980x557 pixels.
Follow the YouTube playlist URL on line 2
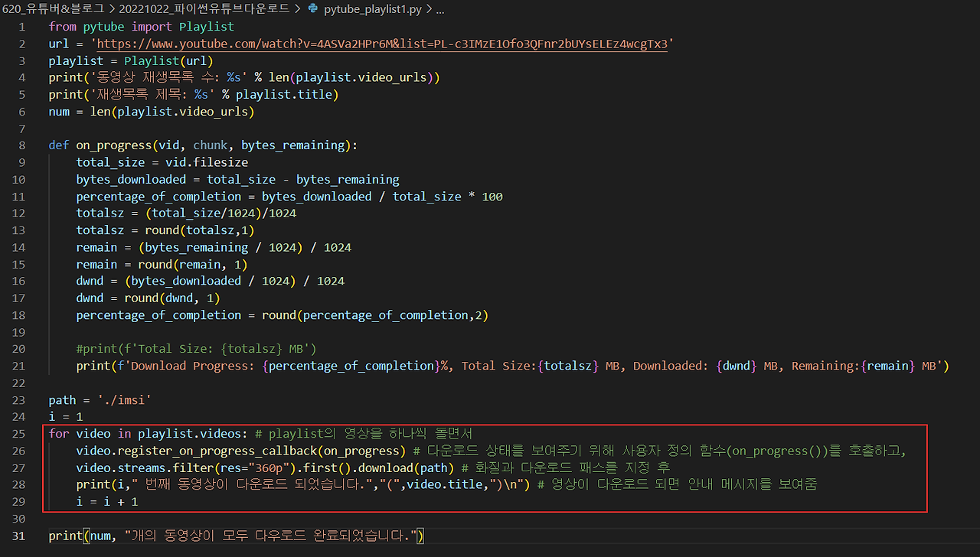[x=383, y=44]
